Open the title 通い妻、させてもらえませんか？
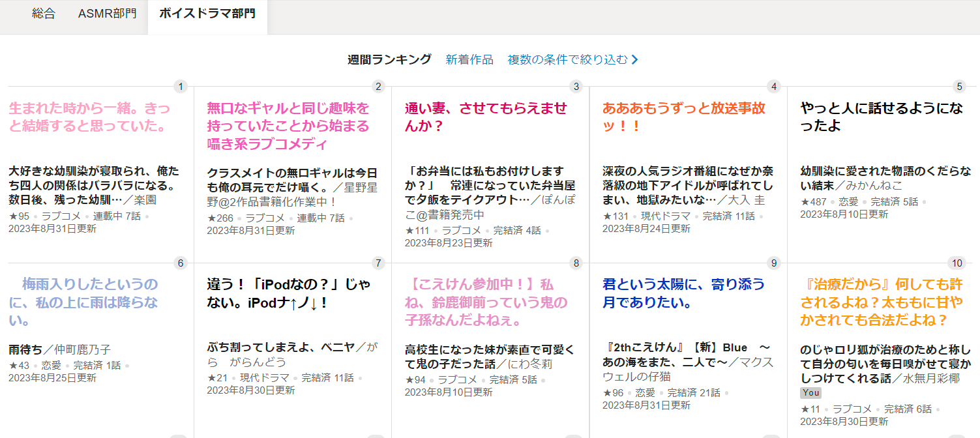 [x=486, y=117]
